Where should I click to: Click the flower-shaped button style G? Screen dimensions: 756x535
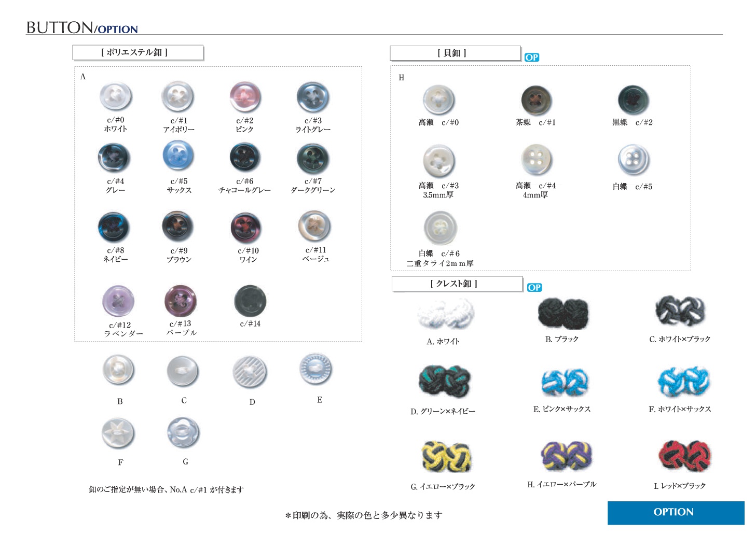(183, 433)
